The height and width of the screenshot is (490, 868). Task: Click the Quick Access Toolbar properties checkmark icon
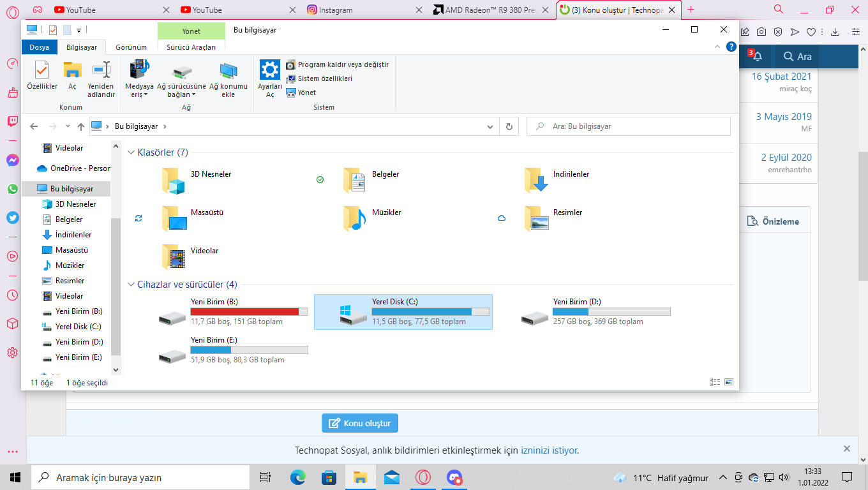[x=52, y=30]
